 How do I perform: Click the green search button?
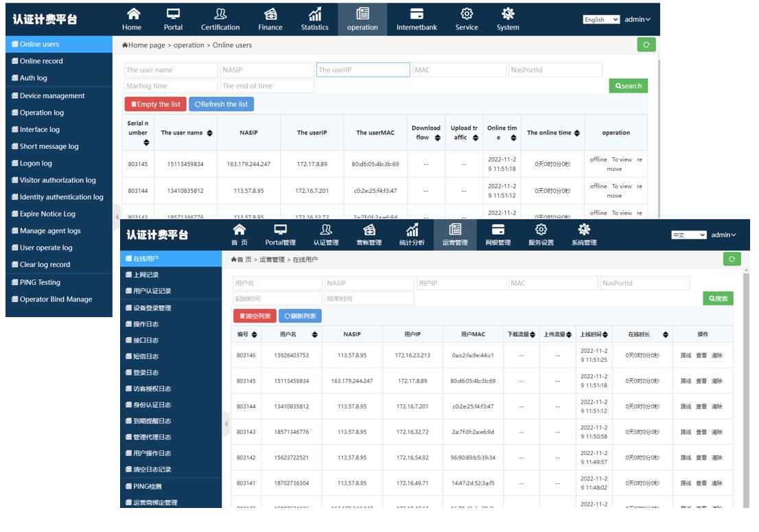click(x=628, y=86)
